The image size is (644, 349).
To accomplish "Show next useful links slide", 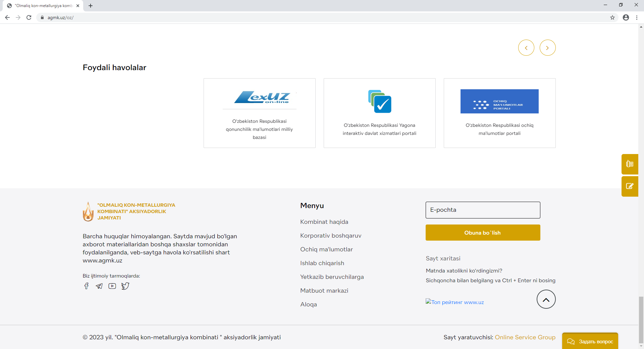I will [547, 48].
